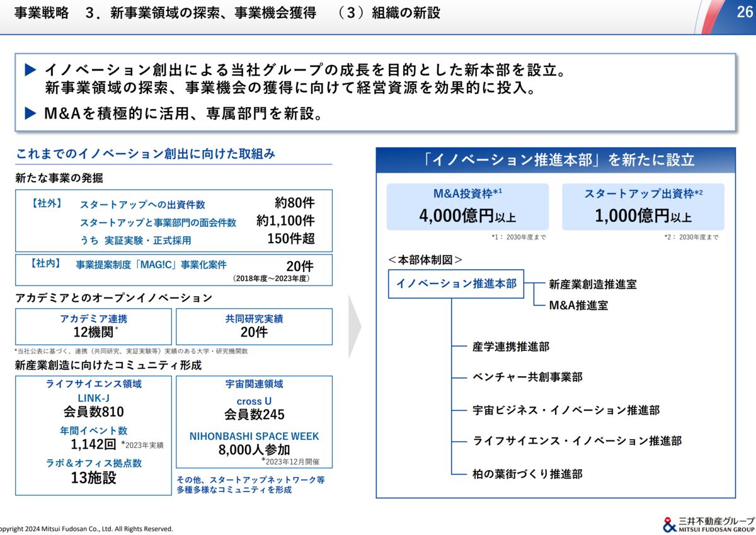Viewport: 756px width, 535px height.
Task: Click the 柏の葉街づくり推進部 entry
Action: (x=527, y=473)
